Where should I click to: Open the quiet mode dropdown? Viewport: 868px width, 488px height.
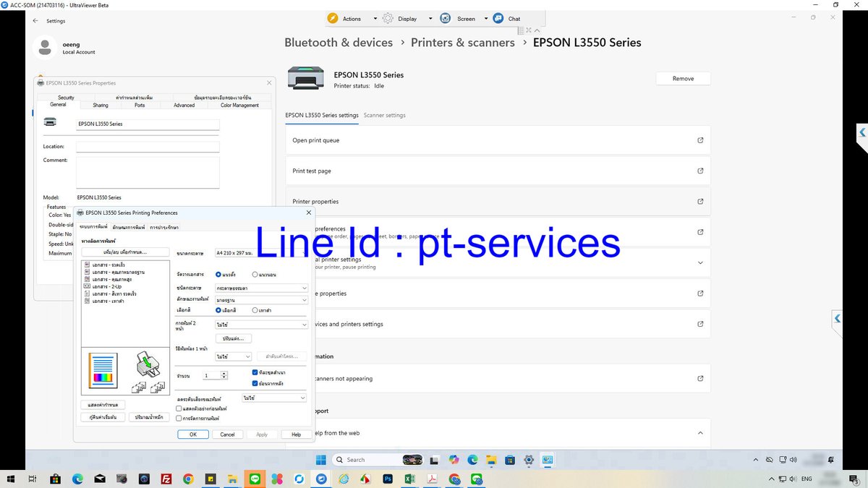pyautogui.click(x=274, y=398)
